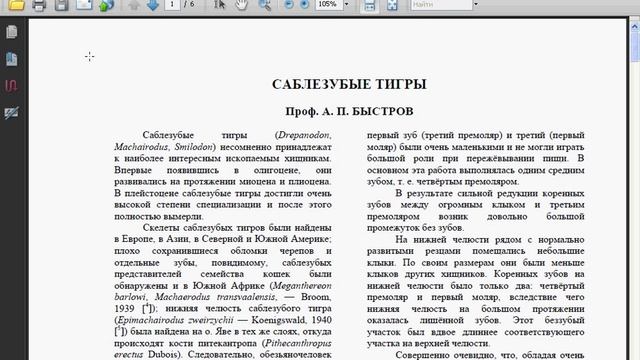This screenshot has width=640, height=360.
Task: Click the Найти search field
Action: pyautogui.click(x=441, y=4)
